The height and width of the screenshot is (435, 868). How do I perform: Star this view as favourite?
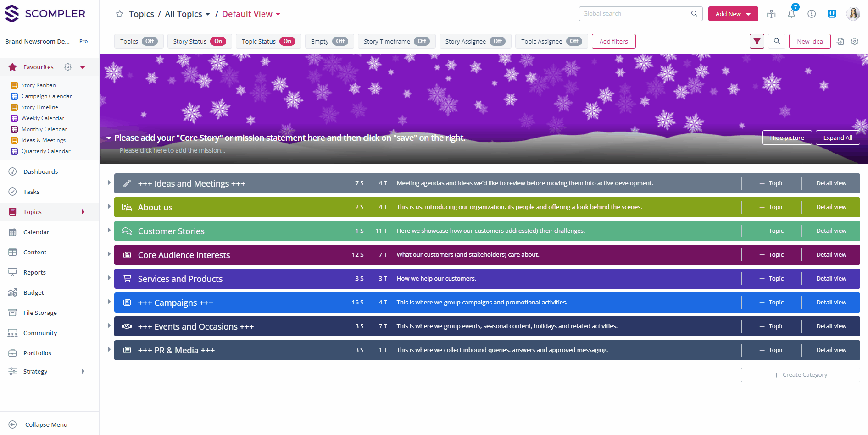[x=120, y=14]
